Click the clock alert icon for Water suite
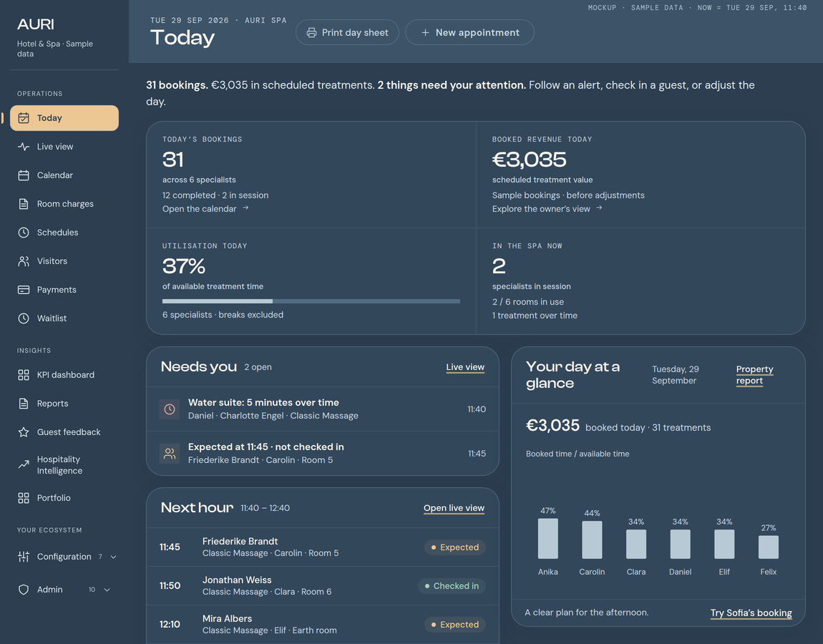The height and width of the screenshot is (644, 823). coord(170,409)
